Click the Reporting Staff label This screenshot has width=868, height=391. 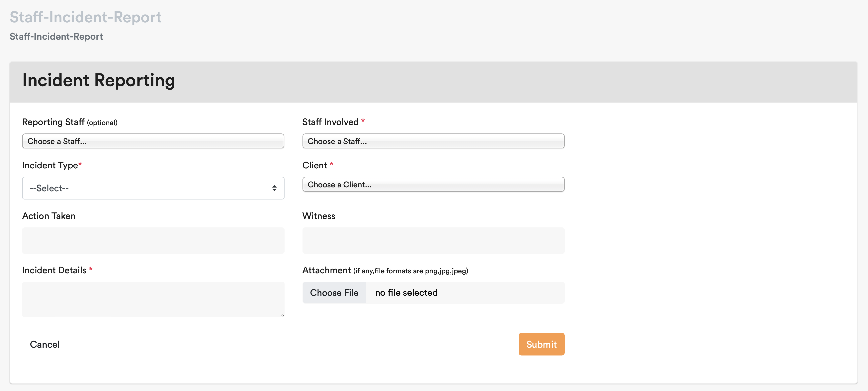pos(53,122)
